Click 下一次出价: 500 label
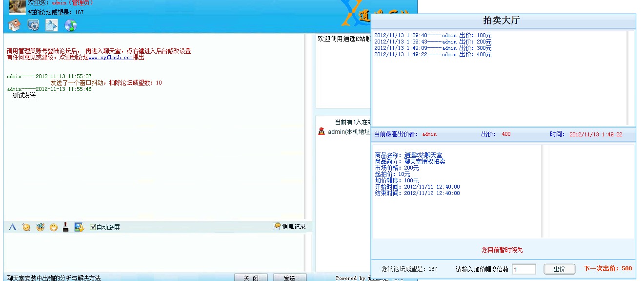This screenshot has width=644, height=281. tap(608, 268)
